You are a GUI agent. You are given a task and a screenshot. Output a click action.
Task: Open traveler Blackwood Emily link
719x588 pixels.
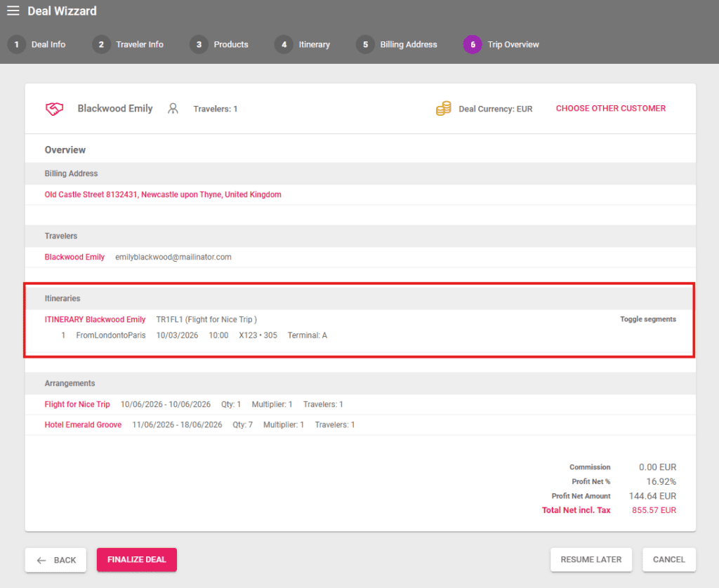click(74, 257)
